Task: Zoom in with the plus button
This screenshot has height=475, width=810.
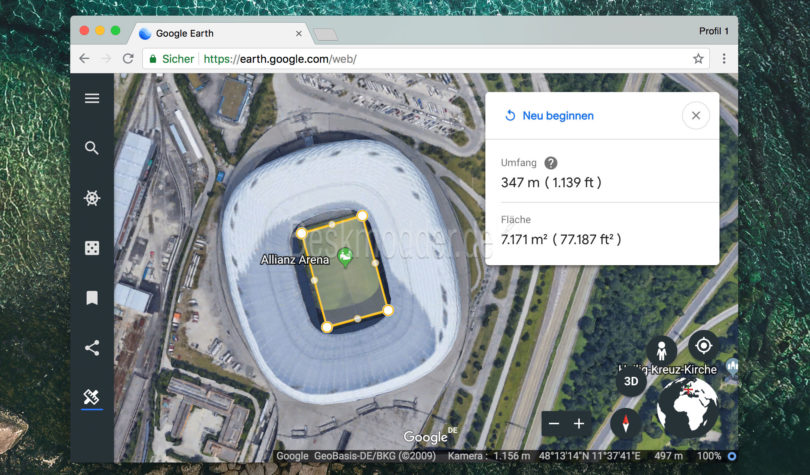Action: (579, 423)
